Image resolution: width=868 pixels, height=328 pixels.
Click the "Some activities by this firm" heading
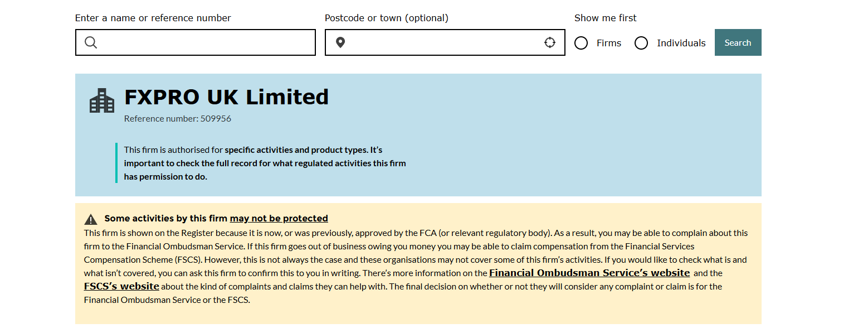pos(166,219)
